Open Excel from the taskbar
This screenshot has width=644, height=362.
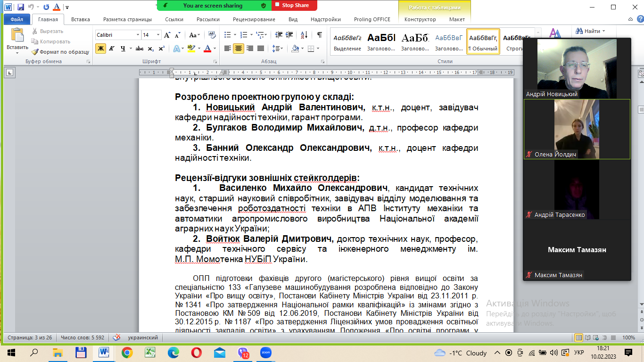click(150, 353)
